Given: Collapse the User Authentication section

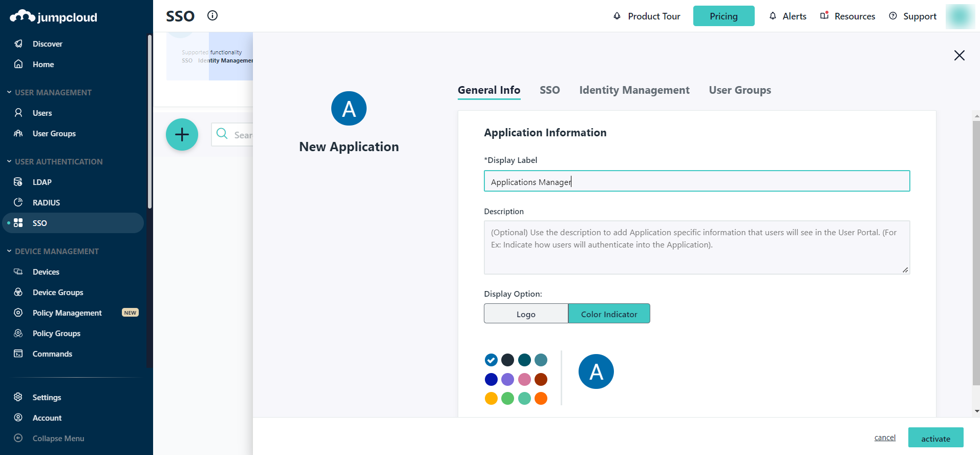Looking at the screenshot, I should 9,161.
